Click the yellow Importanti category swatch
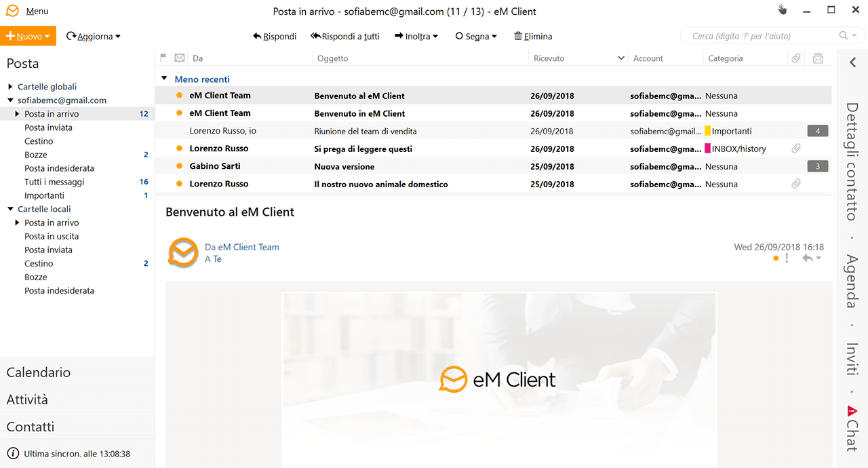Screen dimensions: 868x468 point(708,131)
